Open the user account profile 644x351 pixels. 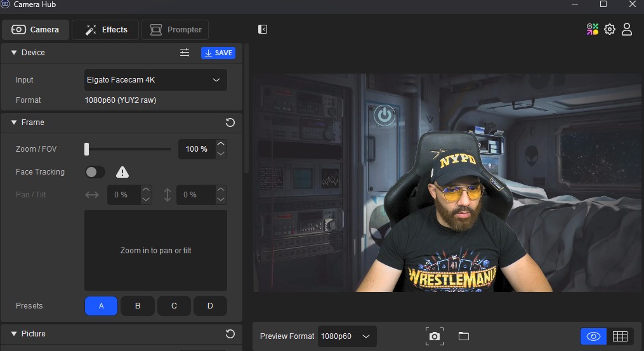coord(627,29)
